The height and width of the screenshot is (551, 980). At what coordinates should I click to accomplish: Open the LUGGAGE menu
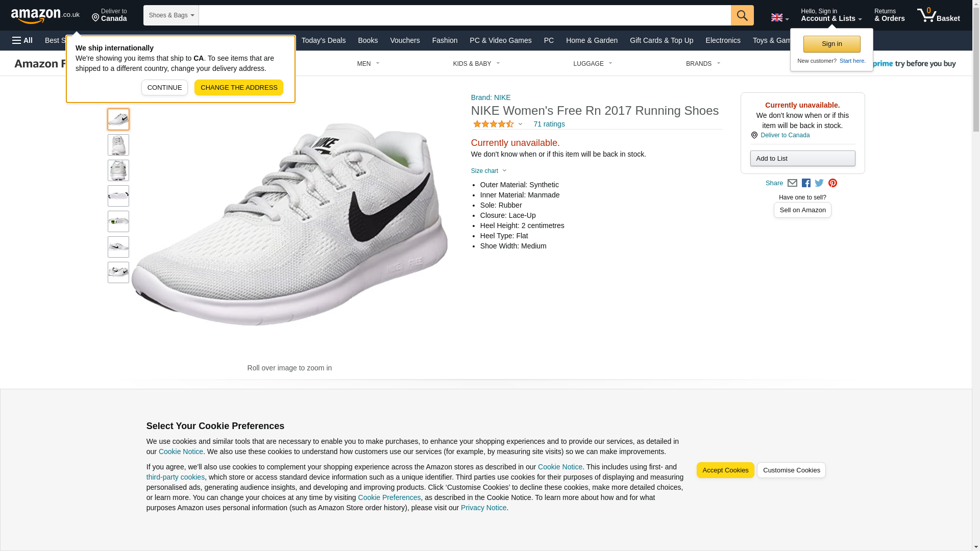click(x=592, y=64)
